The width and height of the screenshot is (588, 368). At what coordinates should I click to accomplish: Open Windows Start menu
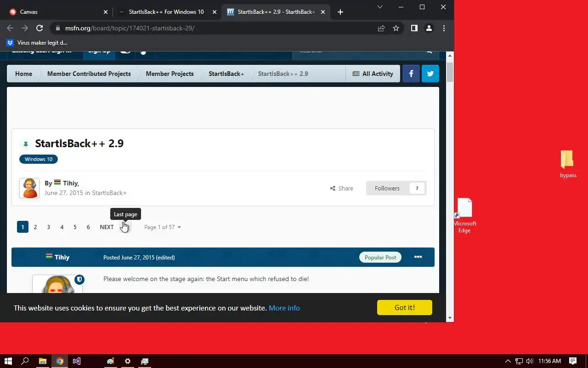pyautogui.click(x=8, y=361)
